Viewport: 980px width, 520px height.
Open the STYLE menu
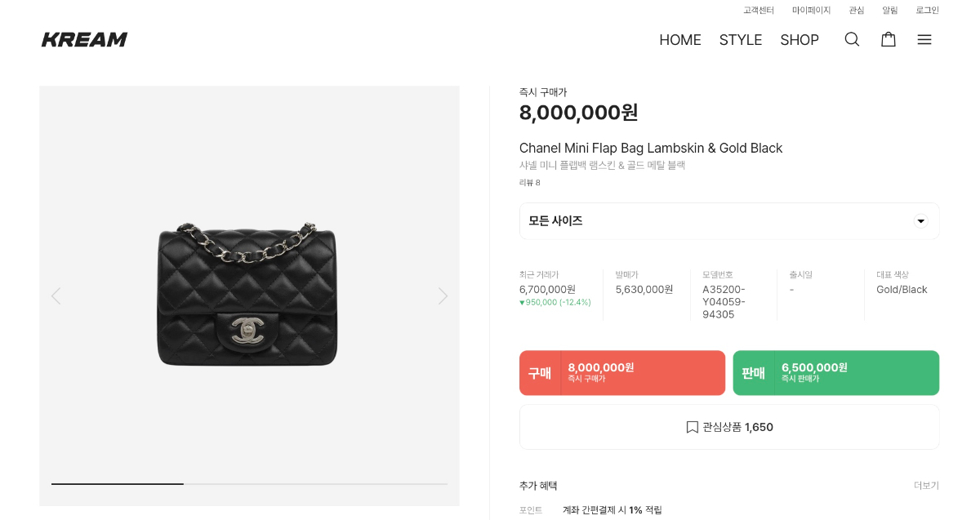(741, 40)
